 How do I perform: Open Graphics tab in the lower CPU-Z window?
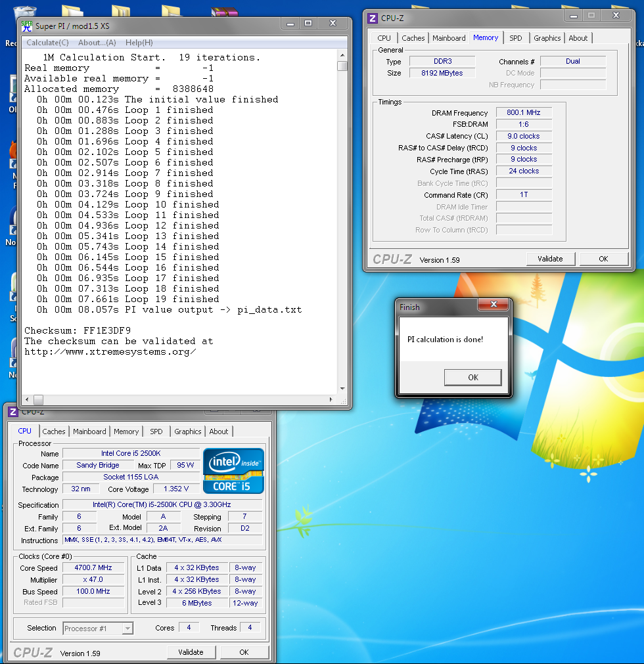tap(188, 432)
